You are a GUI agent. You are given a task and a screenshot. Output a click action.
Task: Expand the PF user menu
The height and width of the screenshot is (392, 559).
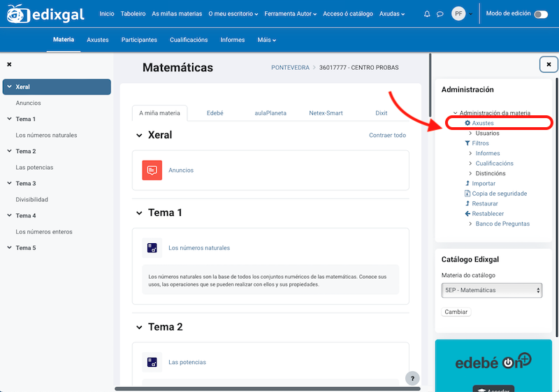[462, 14]
